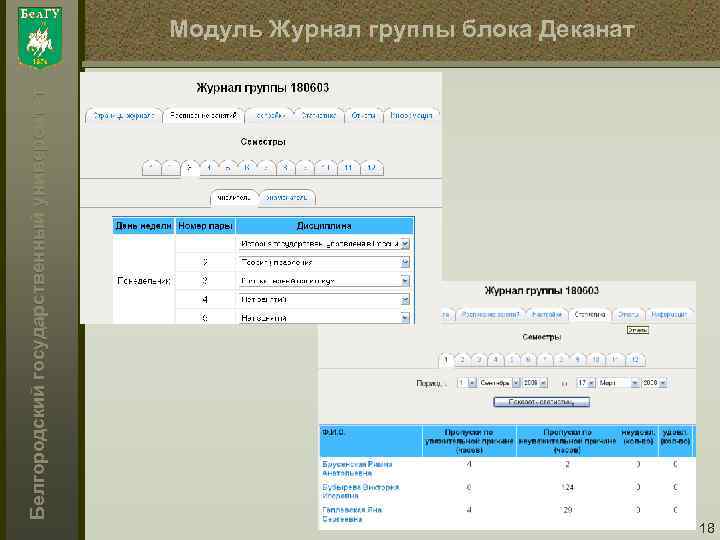This screenshot has width=720, height=540.
Task: Switch to 'Статистика' tab in upper journal
Action: pos(319,116)
